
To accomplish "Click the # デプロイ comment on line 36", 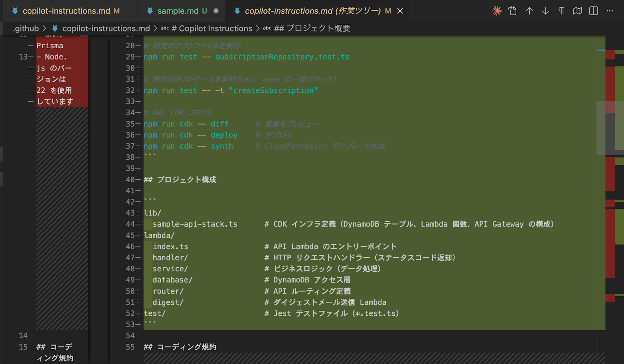I will (274, 135).
